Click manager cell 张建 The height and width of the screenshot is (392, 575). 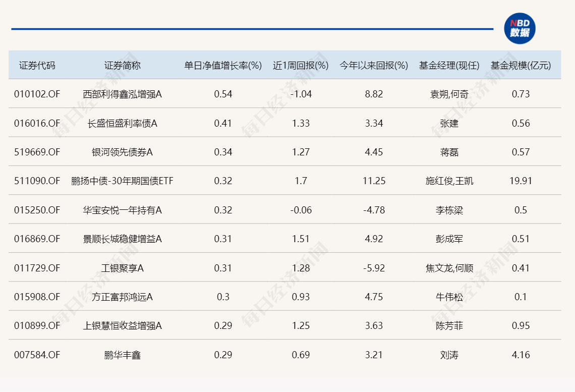pos(449,123)
